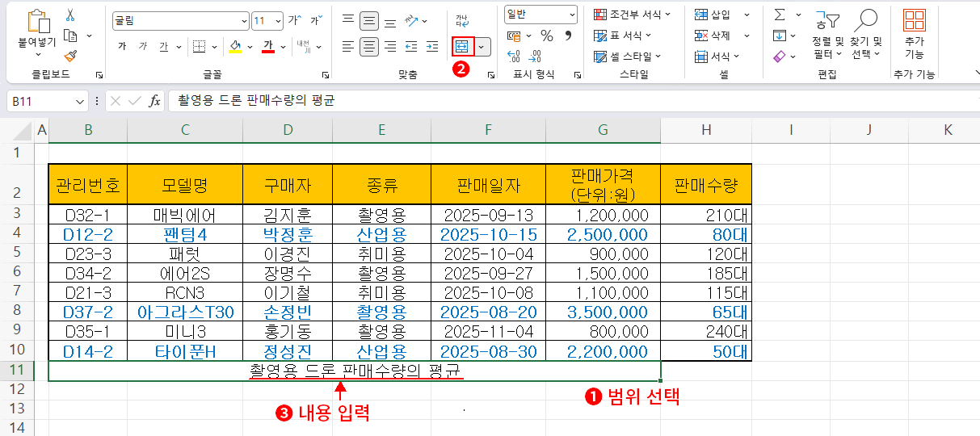
Task: Apply red font color
Action: tap(269, 46)
